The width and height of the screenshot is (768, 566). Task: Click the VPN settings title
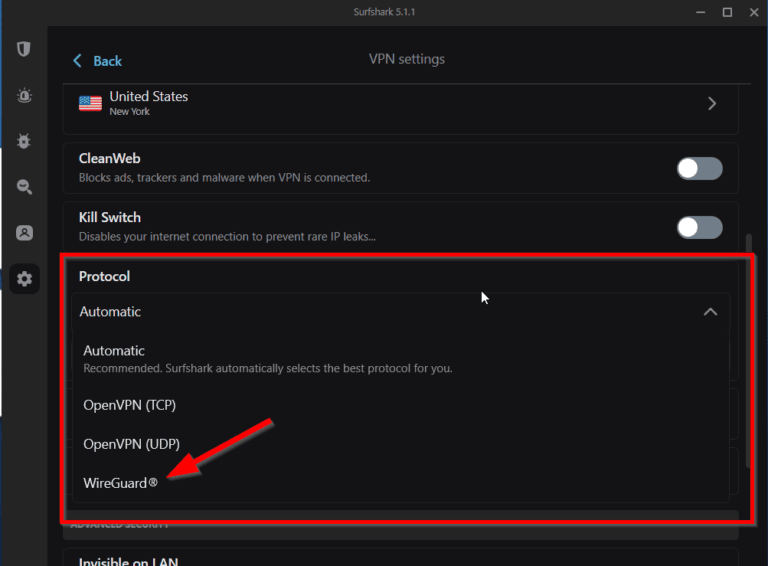(407, 59)
